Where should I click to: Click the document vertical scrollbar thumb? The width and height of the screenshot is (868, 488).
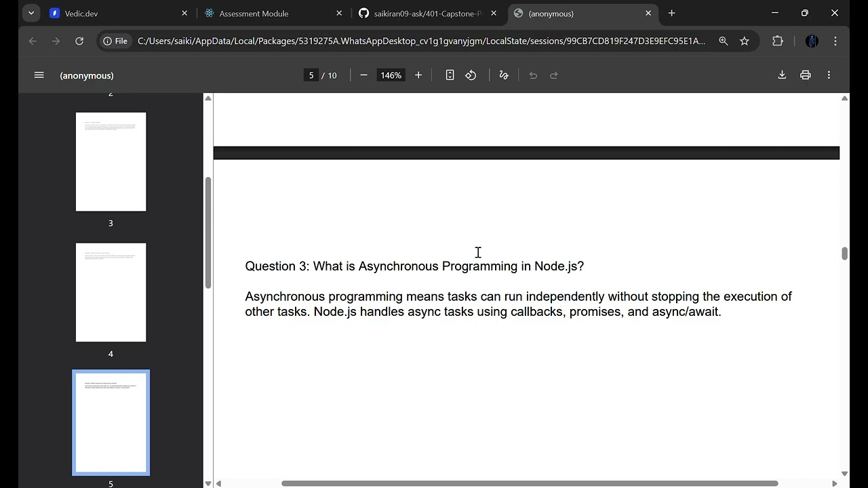point(844,253)
